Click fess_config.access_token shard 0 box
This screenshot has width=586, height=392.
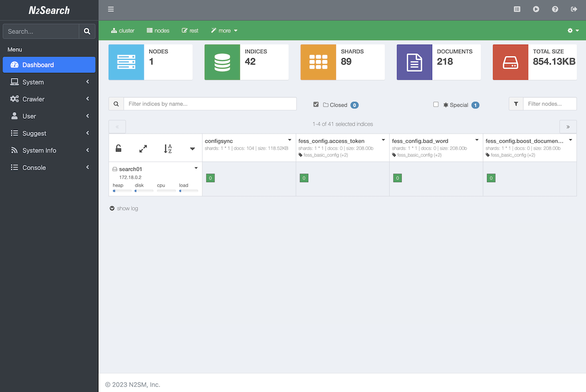(304, 178)
